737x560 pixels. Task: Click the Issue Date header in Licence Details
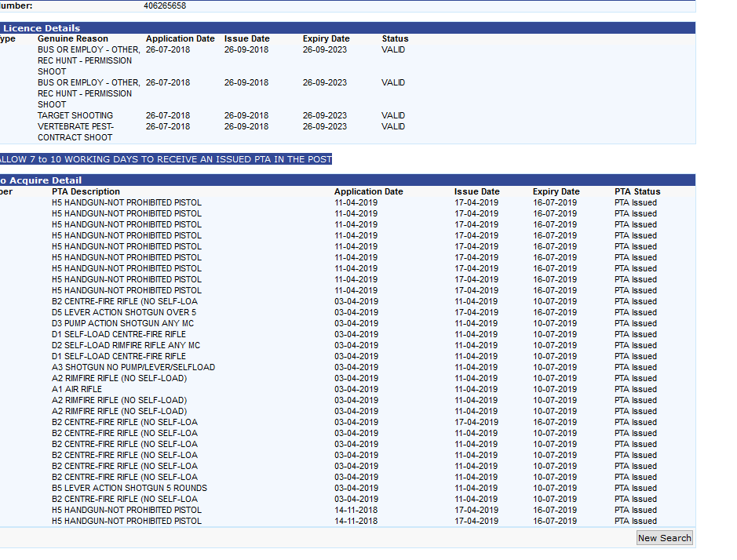pyautogui.click(x=246, y=38)
